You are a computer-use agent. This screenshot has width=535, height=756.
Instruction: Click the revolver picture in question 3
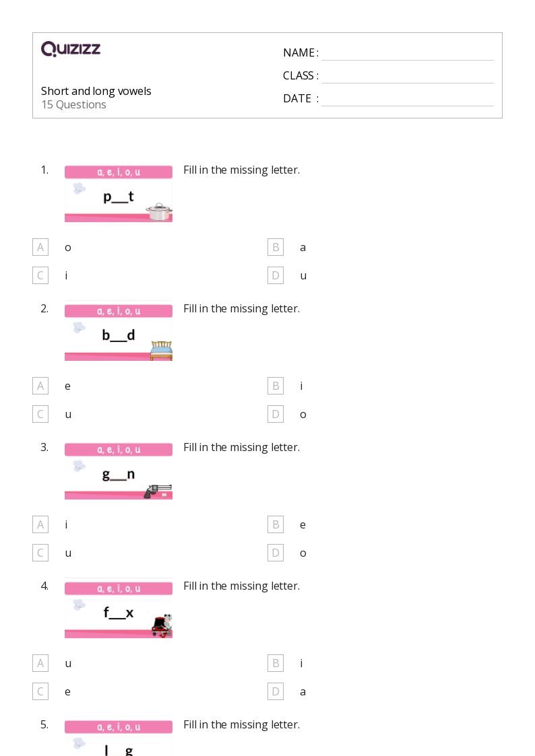tap(158, 491)
